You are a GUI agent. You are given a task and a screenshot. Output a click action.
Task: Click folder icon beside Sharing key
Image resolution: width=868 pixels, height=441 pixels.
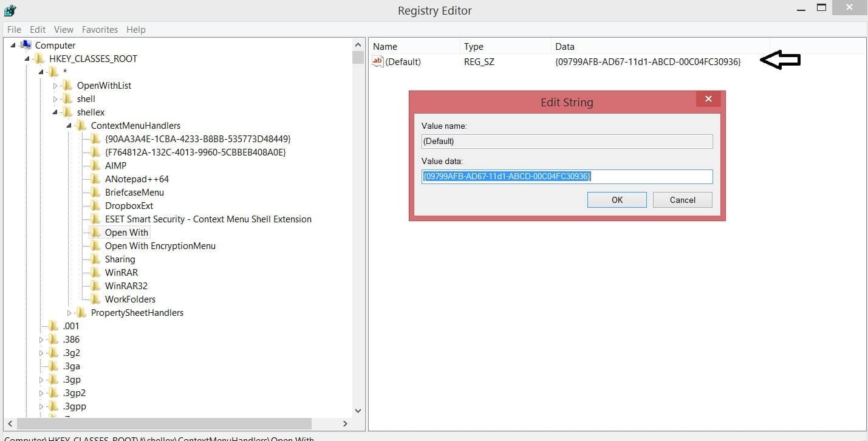pyautogui.click(x=95, y=259)
